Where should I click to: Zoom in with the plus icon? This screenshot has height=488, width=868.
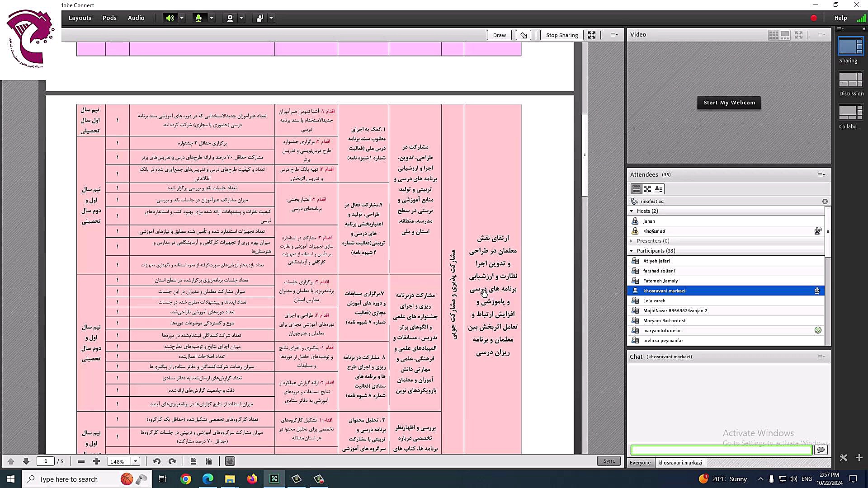[x=96, y=461]
